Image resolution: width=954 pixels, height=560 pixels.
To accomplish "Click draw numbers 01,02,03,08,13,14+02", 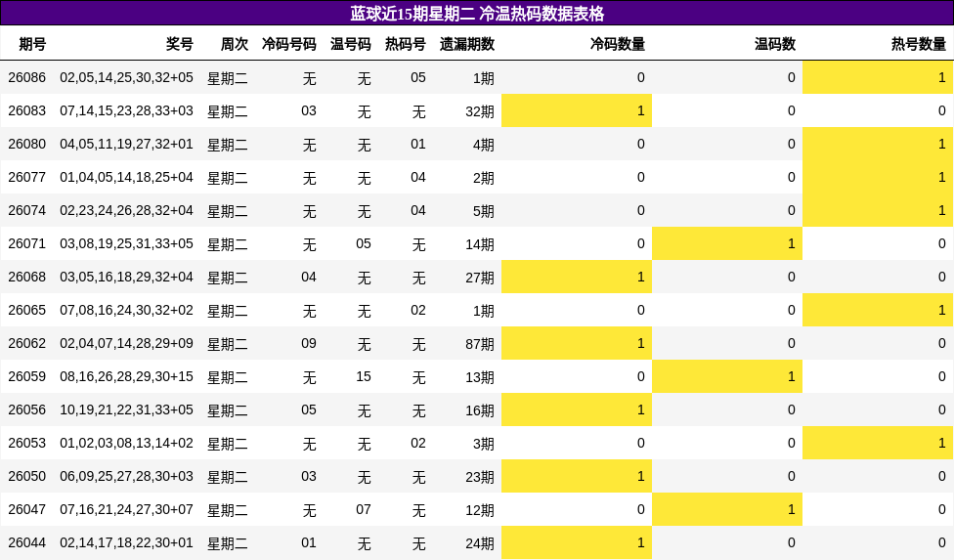I will click(126, 444).
